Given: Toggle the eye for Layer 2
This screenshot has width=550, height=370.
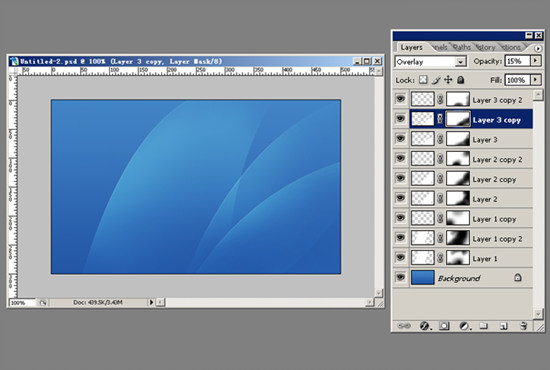Looking at the screenshot, I should [401, 198].
